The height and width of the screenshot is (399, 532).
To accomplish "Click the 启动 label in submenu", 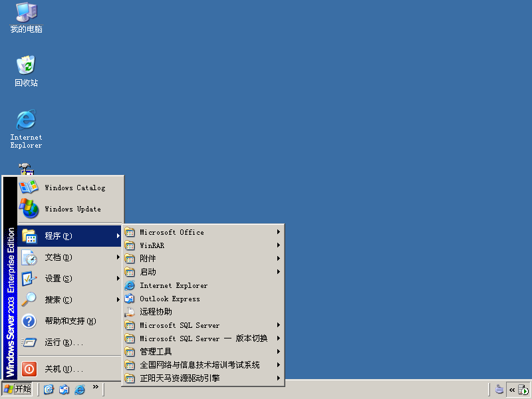I will 148,272.
